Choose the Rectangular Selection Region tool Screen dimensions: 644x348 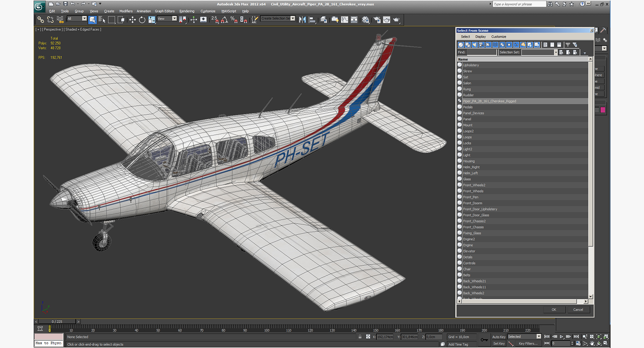[112, 20]
